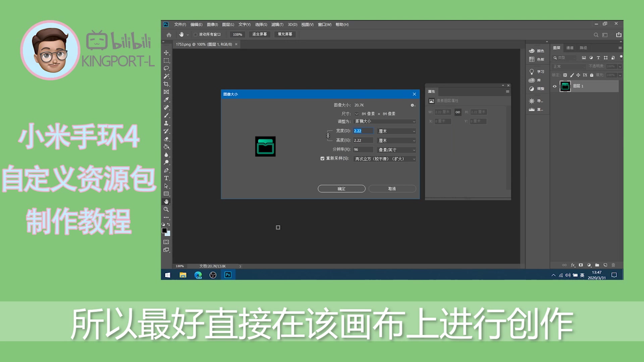
Task: Click the gear settings icon in Image Size dialog
Action: pos(413,105)
